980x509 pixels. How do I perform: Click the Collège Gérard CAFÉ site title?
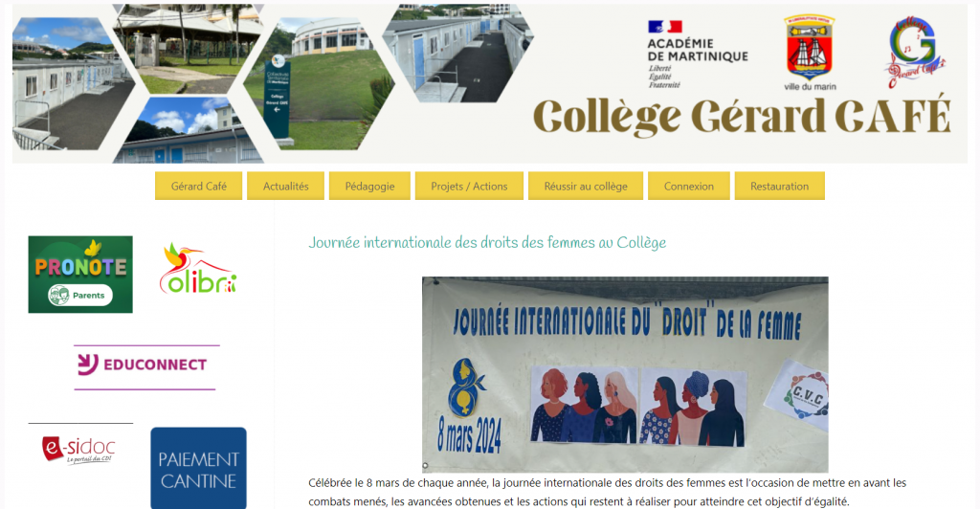pos(742,117)
